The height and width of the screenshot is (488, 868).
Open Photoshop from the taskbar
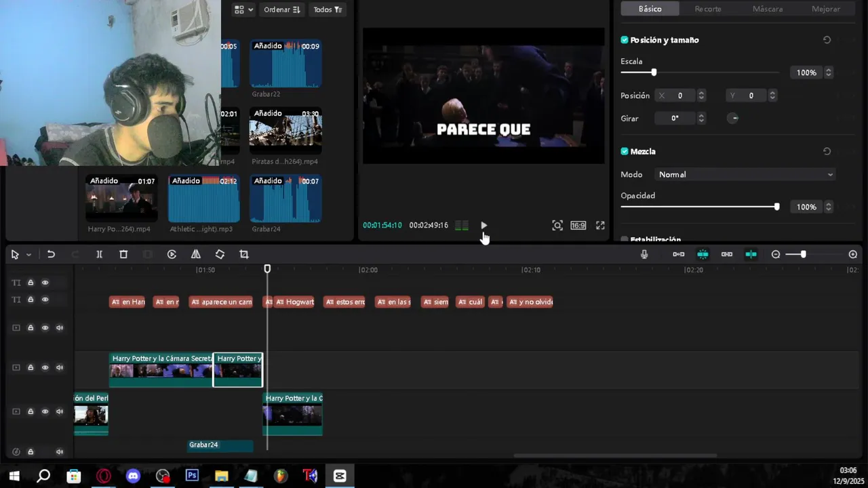[x=192, y=476]
